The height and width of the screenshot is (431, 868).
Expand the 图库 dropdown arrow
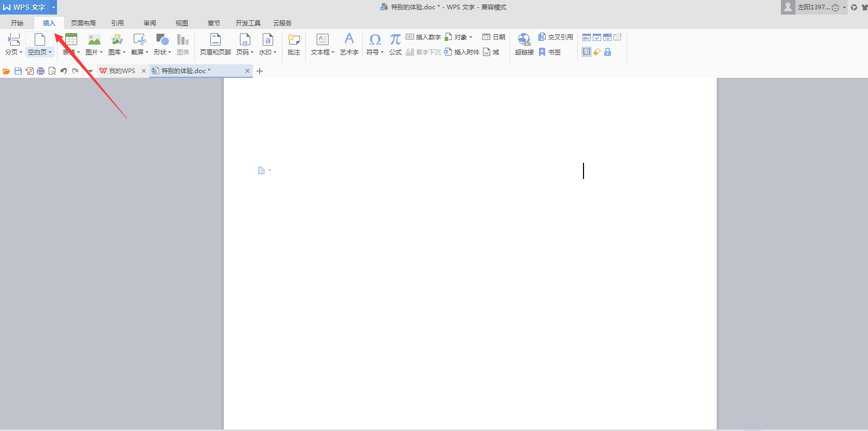[124, 52]
